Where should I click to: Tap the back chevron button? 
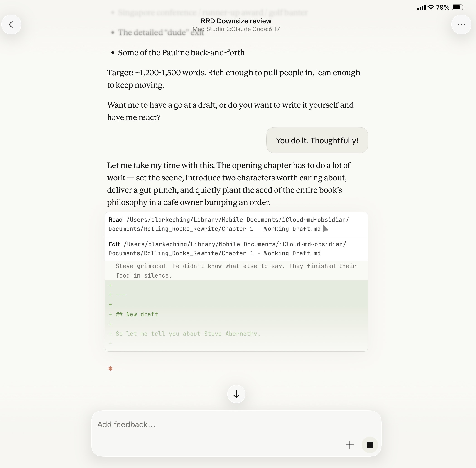click(11, 24)
